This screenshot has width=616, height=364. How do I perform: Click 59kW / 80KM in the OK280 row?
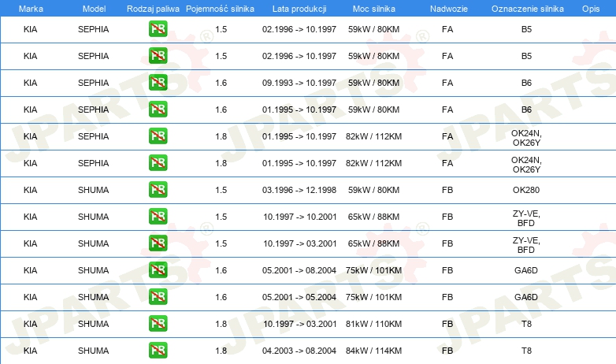[x=373, y=190]
